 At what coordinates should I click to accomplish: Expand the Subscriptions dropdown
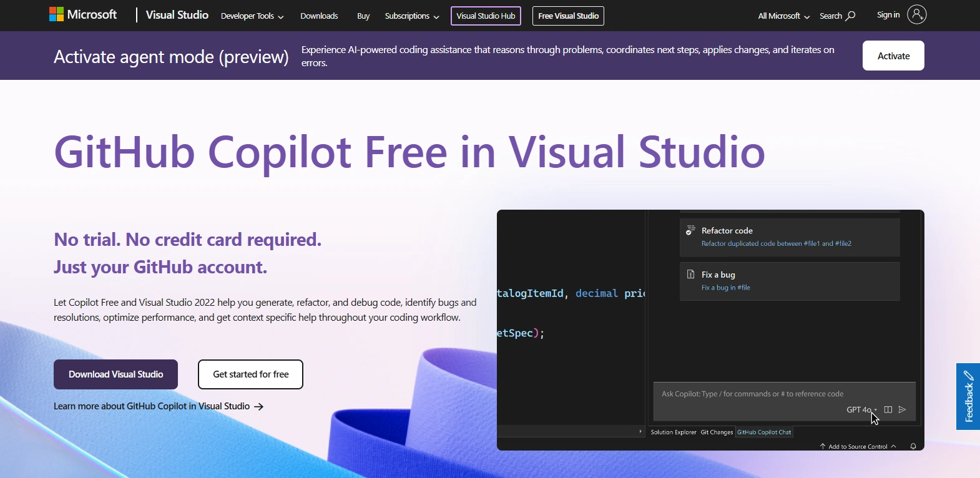pyautogui.click(x=412, y=16)
